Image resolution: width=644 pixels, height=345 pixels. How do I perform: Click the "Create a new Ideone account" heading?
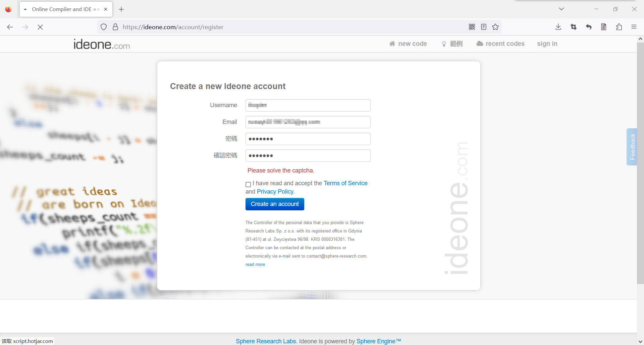pyautogui.click(x=228, y=86)
